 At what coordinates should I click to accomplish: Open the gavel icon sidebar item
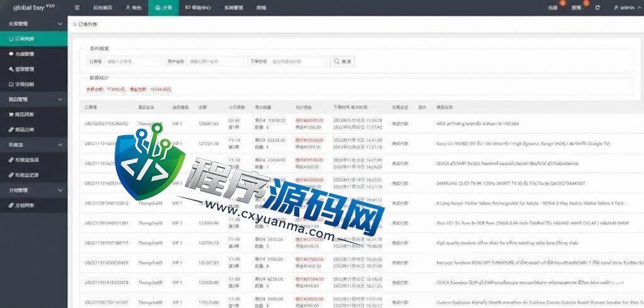coord(34,69)
